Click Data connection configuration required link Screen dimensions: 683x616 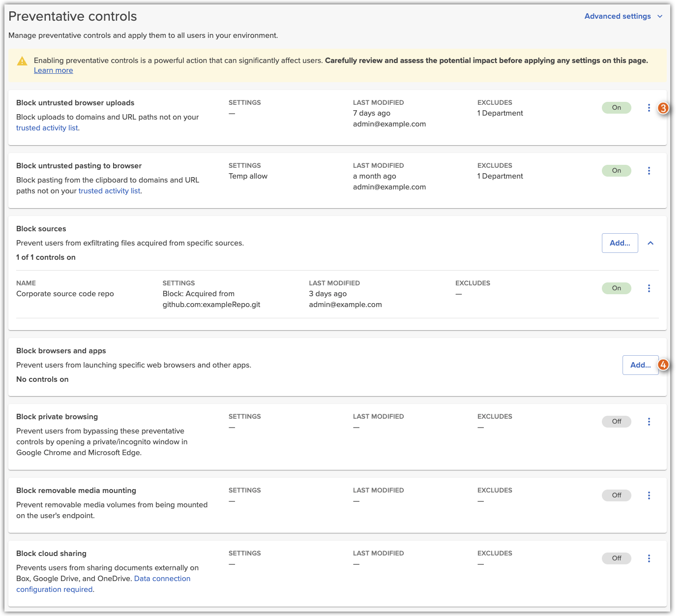pos(162,579)
